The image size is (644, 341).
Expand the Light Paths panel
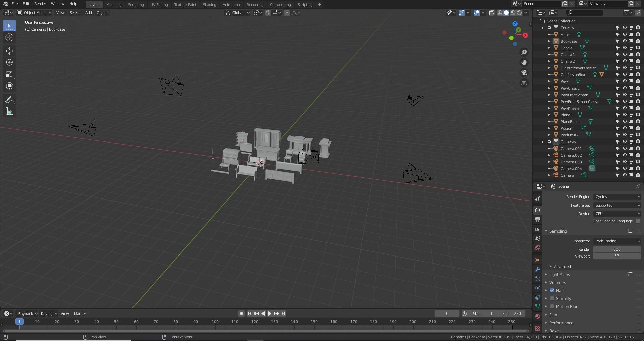tap(559, 274)
